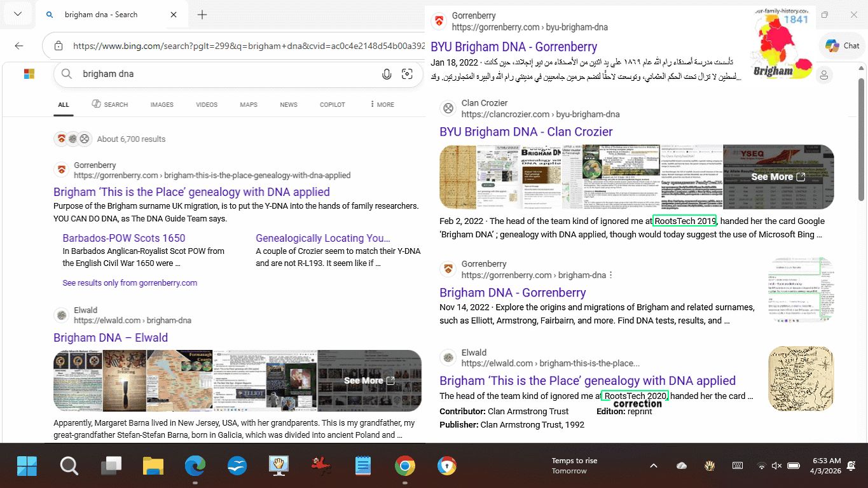Click See results only from gorrenberry.com
The height and width of the screenshot is (488, 868).
130,283
